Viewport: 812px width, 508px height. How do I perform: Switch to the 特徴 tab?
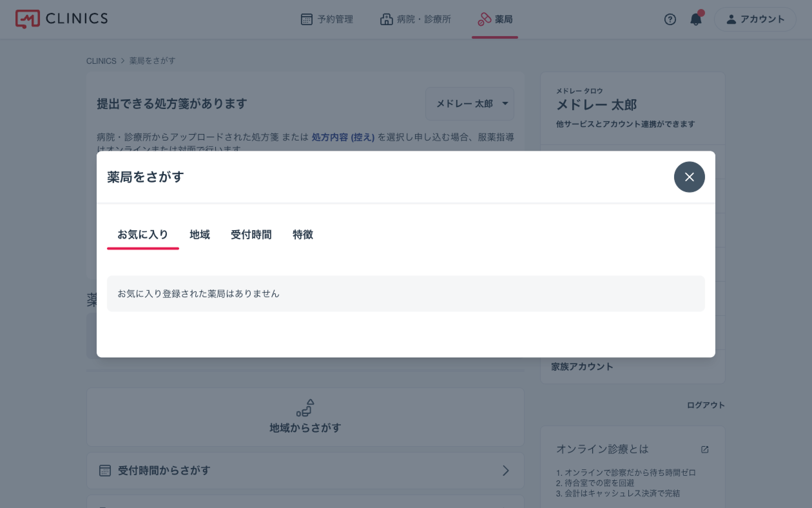(x=303, y=235)
